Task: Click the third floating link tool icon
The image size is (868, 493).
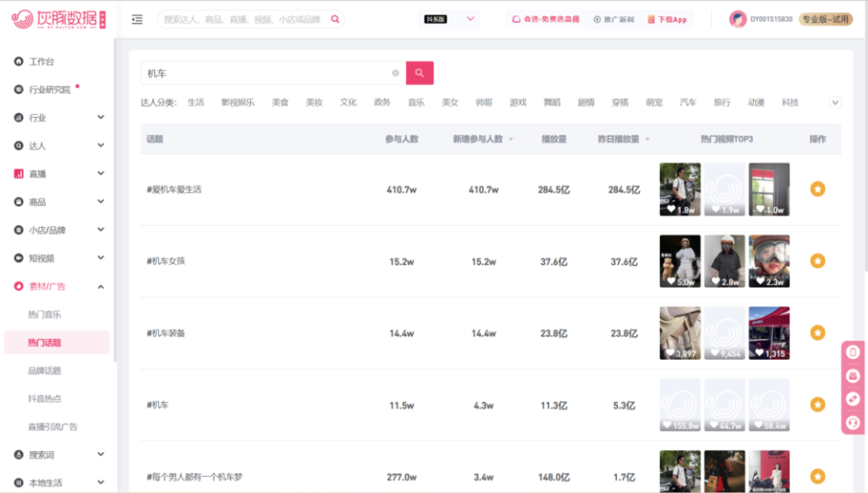Action: pos(853,399)
